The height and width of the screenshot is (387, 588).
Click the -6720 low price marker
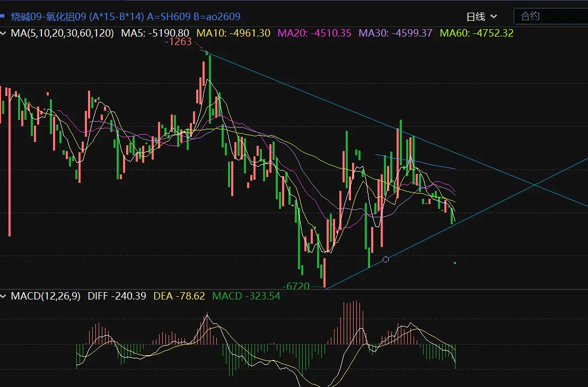pos(296,286)
